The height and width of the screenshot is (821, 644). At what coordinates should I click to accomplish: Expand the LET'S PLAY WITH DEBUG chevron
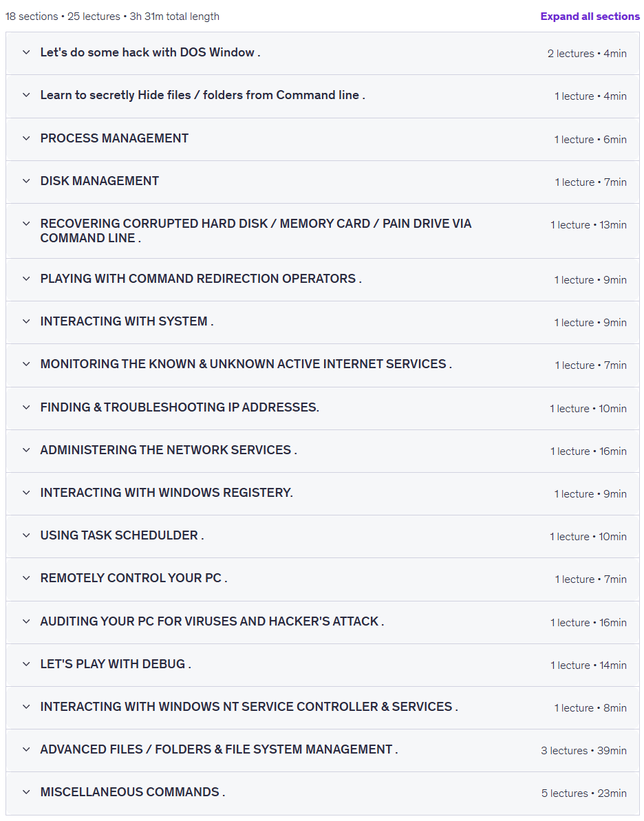(x=26, y=664)
